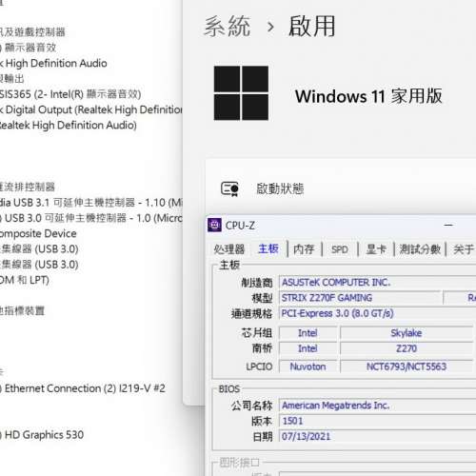Select the first 集線器 (USB 3.0) entry
This screenshot has height=476, width=476.
click(39, 249)
